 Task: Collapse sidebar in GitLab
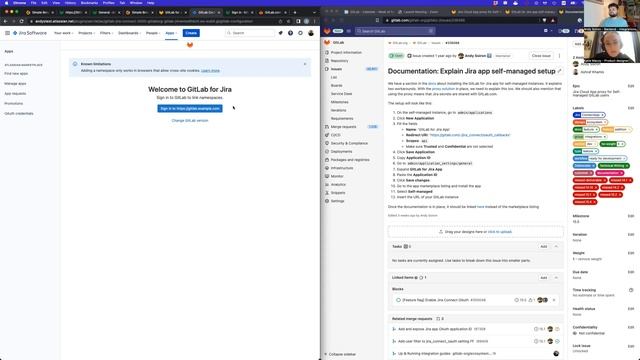340,354
